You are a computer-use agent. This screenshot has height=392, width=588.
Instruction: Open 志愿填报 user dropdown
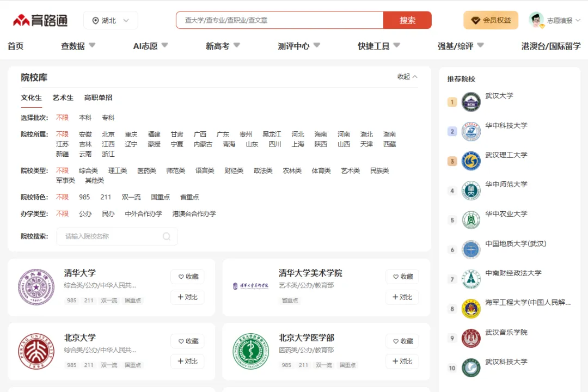coord(563,21)
